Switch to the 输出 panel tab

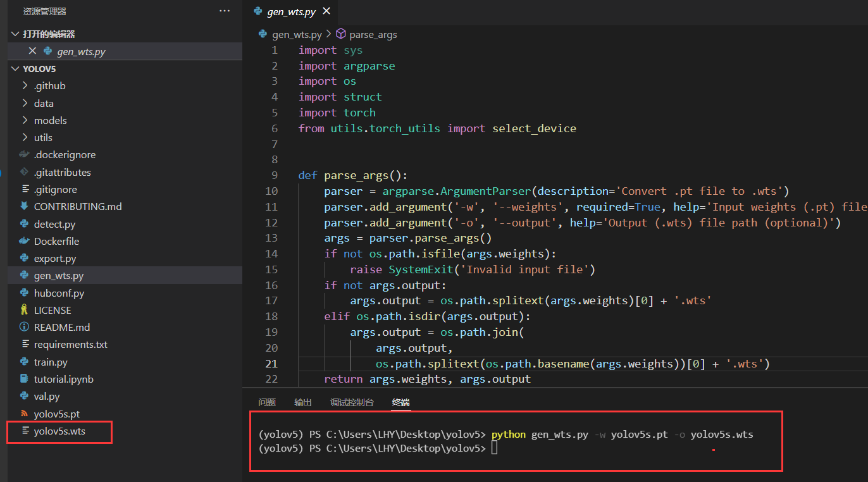(x=302, y=402)
